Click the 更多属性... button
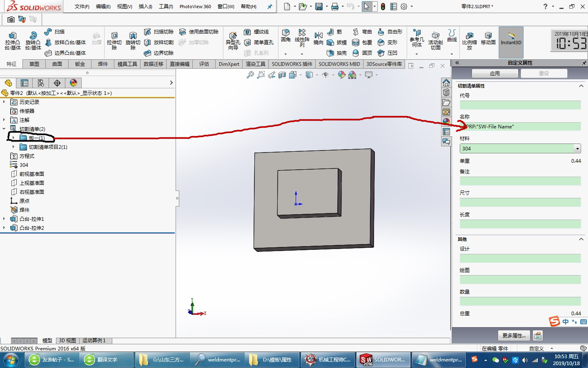 click(514, 336)
